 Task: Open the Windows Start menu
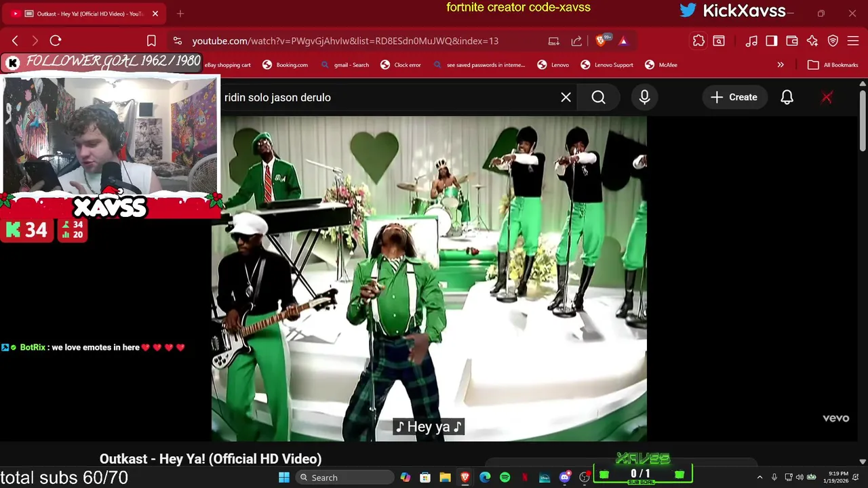point(284,477)
